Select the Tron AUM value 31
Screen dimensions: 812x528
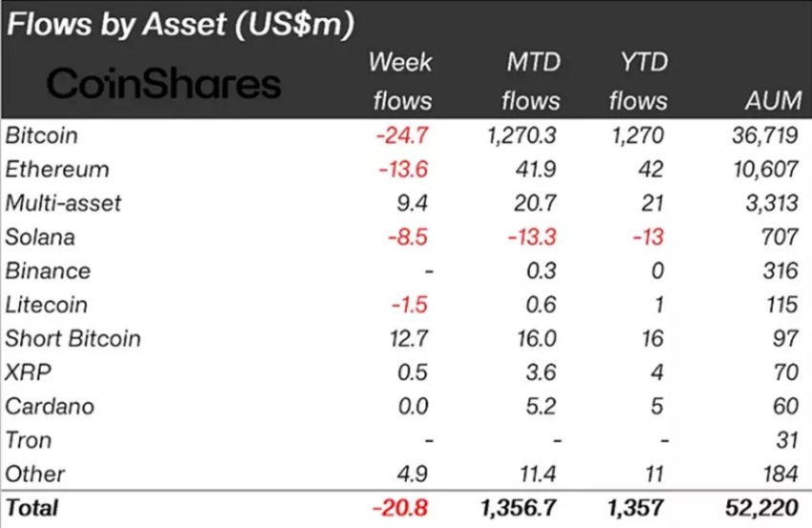pos(787,440)
